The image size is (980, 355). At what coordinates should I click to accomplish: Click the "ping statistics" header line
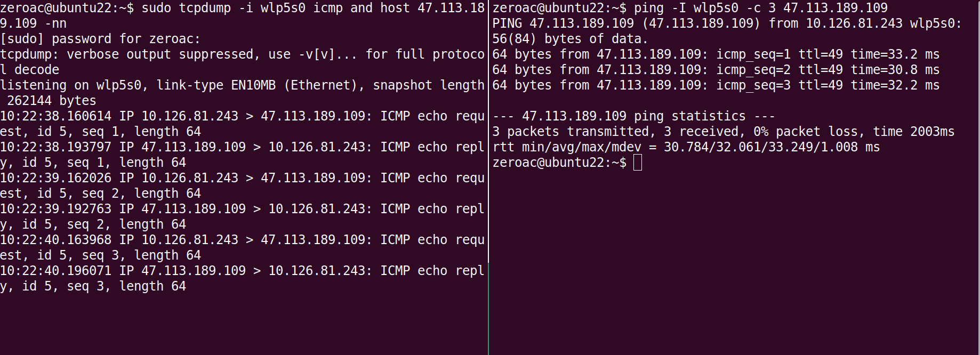click(633, 116)
